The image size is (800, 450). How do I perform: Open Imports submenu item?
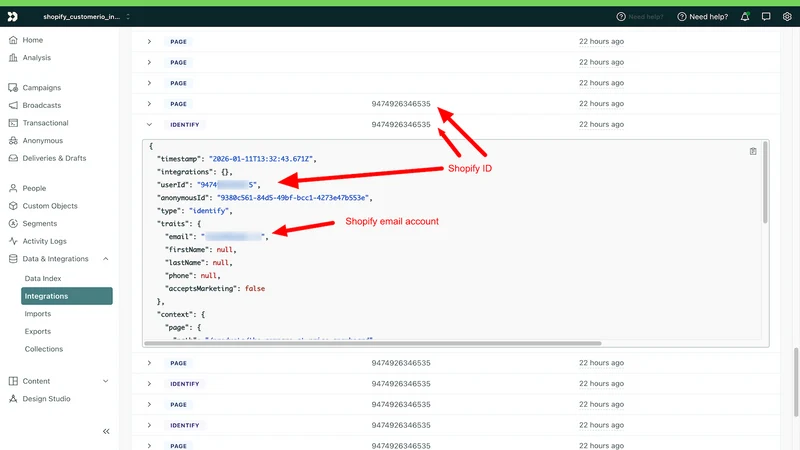pos(38,314)
